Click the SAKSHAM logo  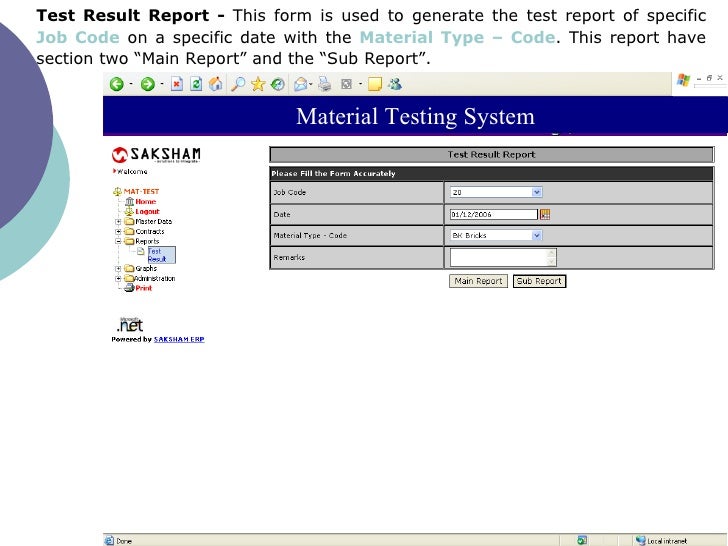point(156,155)
